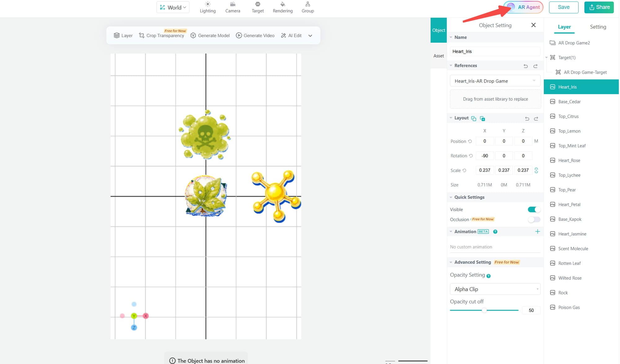The image size is (620, 364).
Task: Click the Name input field Heart_Iris
Action: click(x=495, y=51)
